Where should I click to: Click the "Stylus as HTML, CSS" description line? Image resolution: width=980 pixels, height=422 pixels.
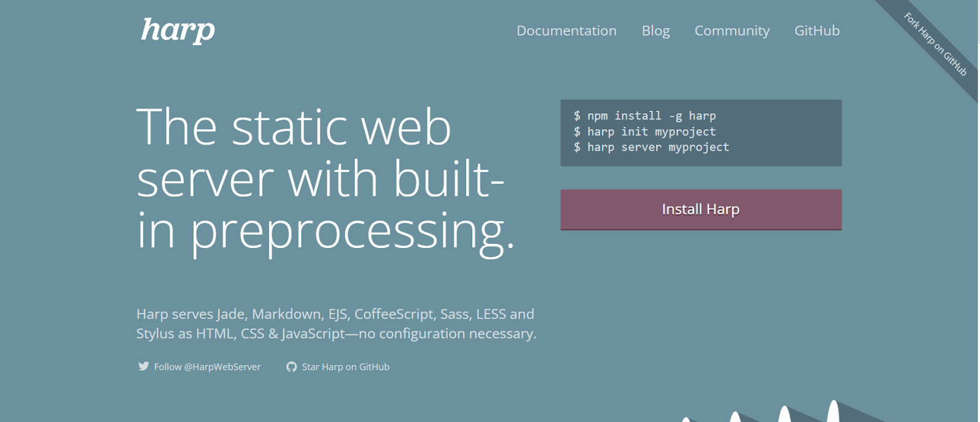point(336,334)
